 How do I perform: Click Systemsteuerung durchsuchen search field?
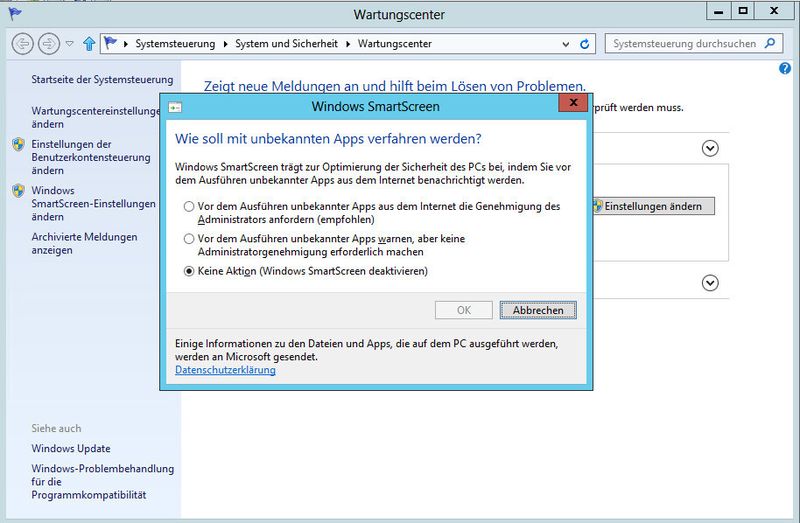pyautogui.click(x=693, y=44)
